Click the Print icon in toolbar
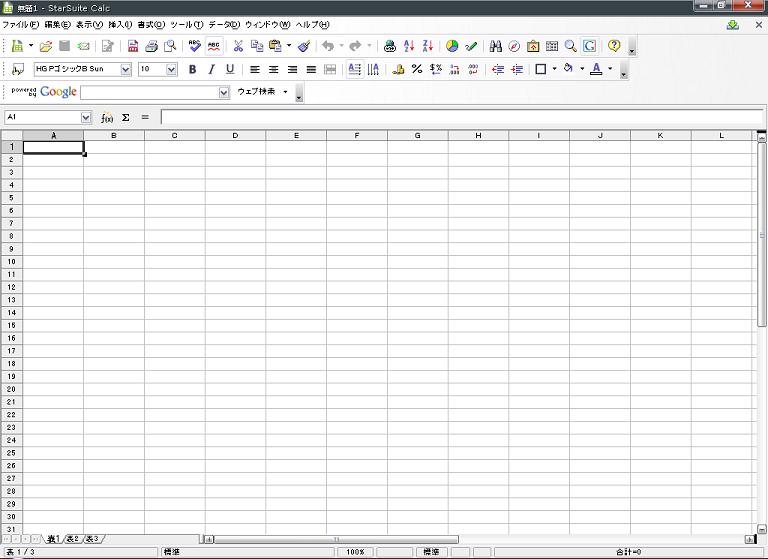 [x=151, y=46]
